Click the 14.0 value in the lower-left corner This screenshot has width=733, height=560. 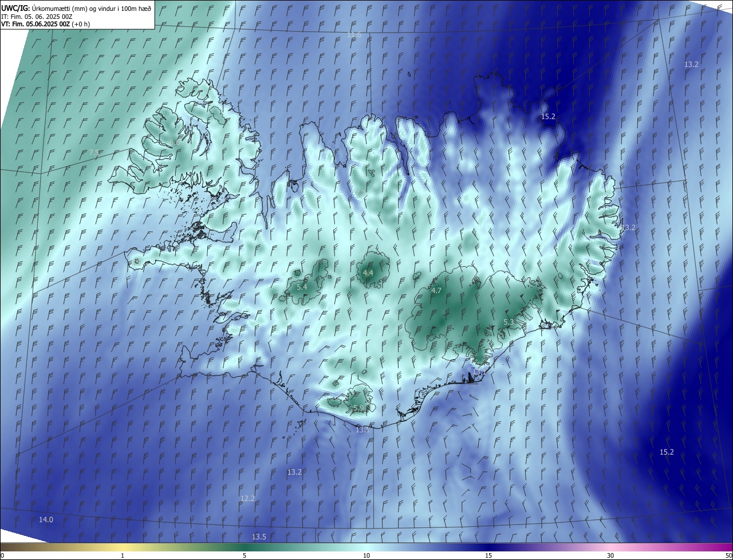click(x=46, y=519)
